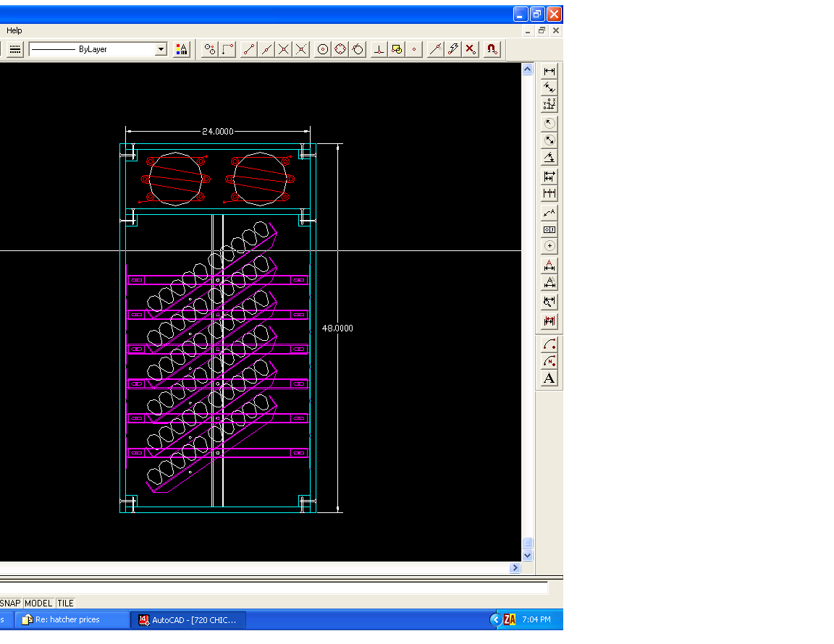Select the Continue Dimension tool
The image size is (834, 644).
(x=549, y=193)
